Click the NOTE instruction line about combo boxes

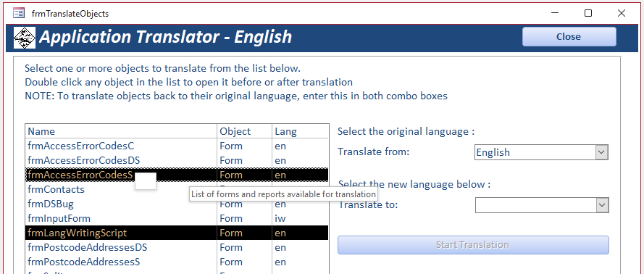pos(236,96)
